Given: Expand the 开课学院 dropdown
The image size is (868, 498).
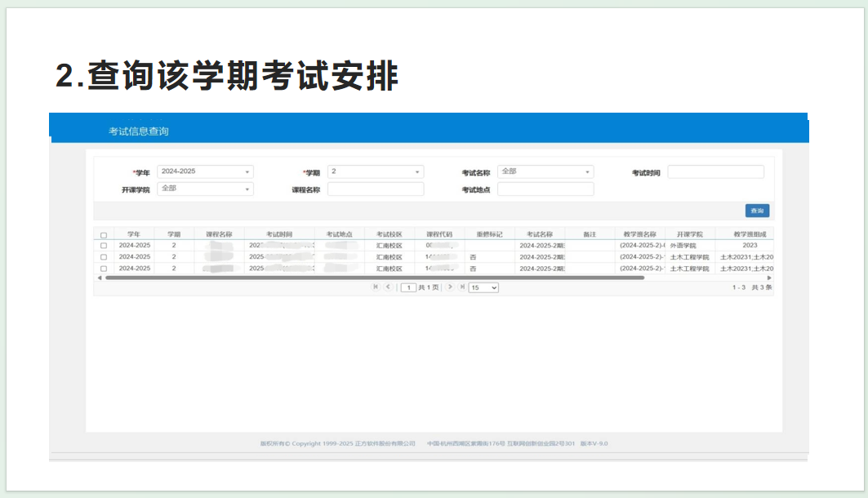Looking at the screenshot, I should (x=206, y=189).
